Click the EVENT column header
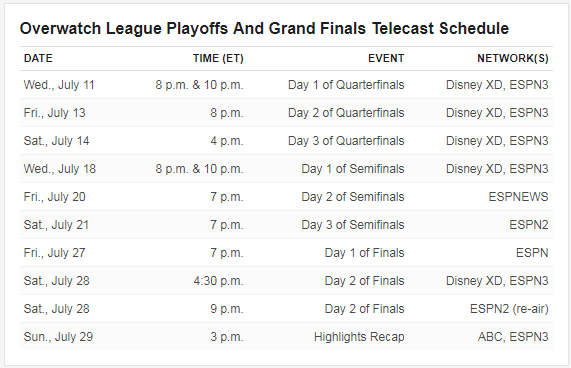 [386, 58]
